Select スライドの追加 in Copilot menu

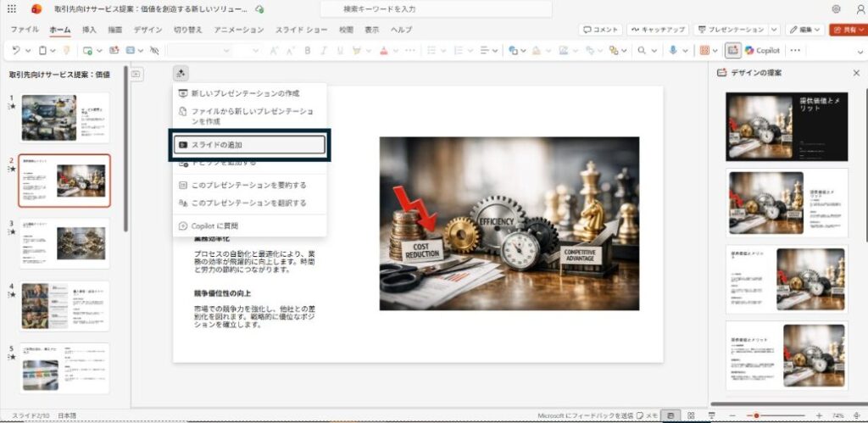pos(250,145)
